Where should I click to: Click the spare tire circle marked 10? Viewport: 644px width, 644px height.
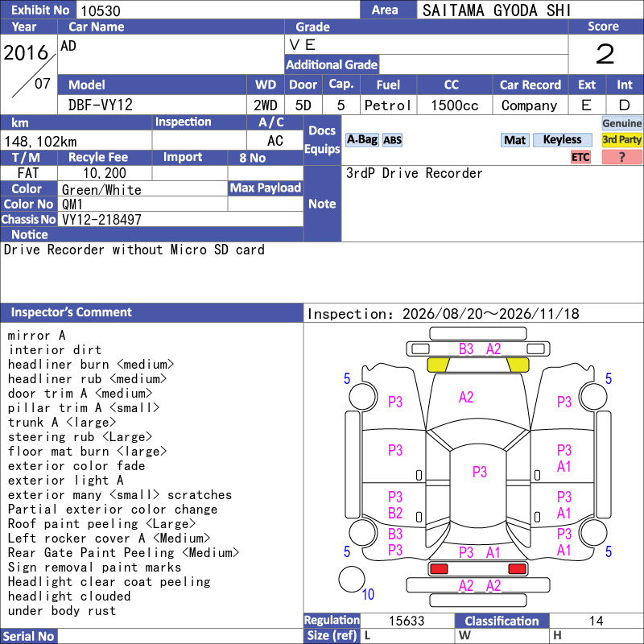352,579
